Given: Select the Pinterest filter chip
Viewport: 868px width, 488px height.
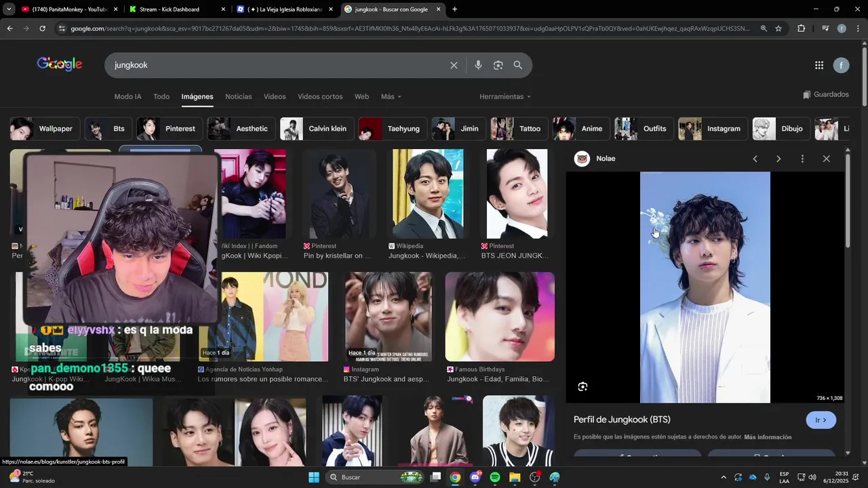Looking at the screenshot, I should [x=170, y=129].
